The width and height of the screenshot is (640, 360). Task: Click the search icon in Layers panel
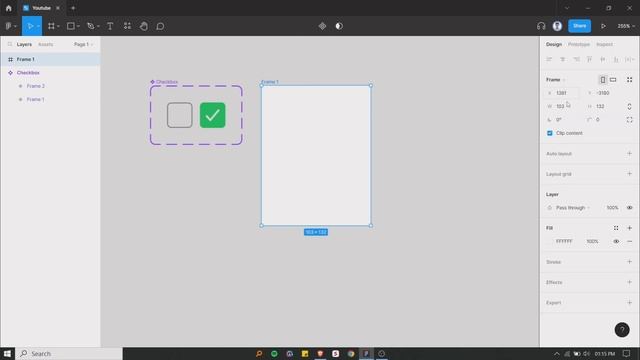click(10, 44)
